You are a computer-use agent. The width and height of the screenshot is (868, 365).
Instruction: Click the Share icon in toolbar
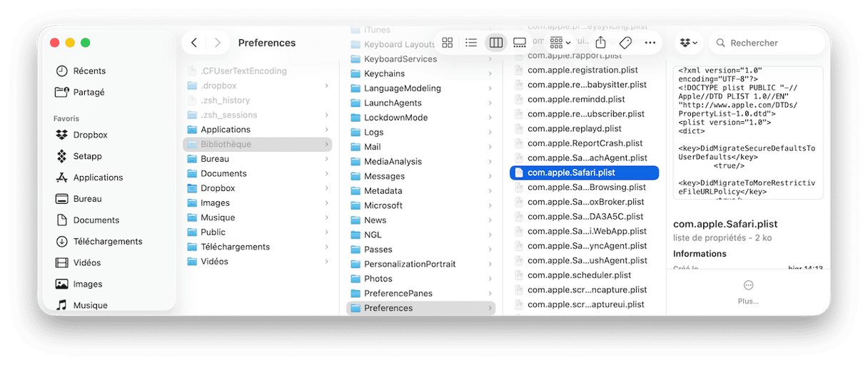[601, 43]
